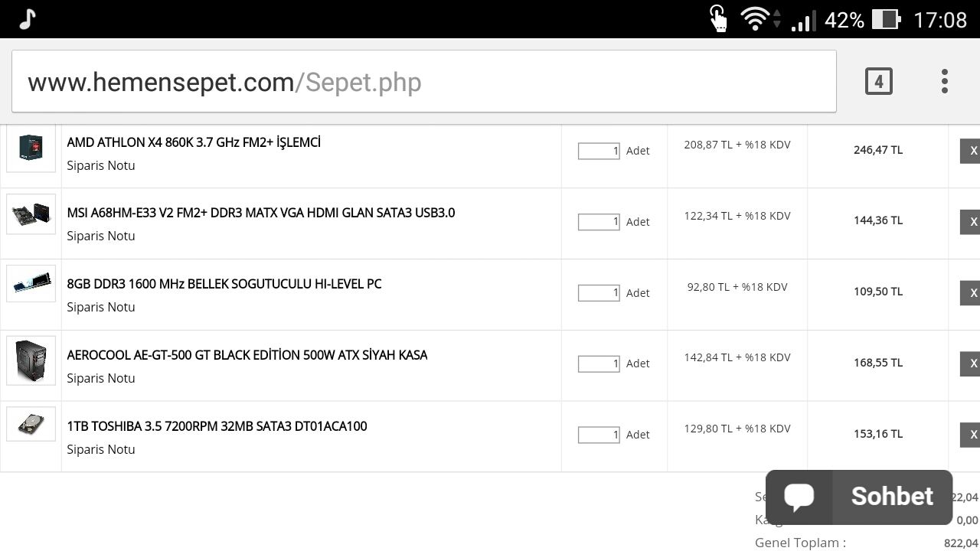This screenshot has width=980, height=551.
Task: Remove MSI A68HM-E33 motherboard from cart
Action: (970, 222)
